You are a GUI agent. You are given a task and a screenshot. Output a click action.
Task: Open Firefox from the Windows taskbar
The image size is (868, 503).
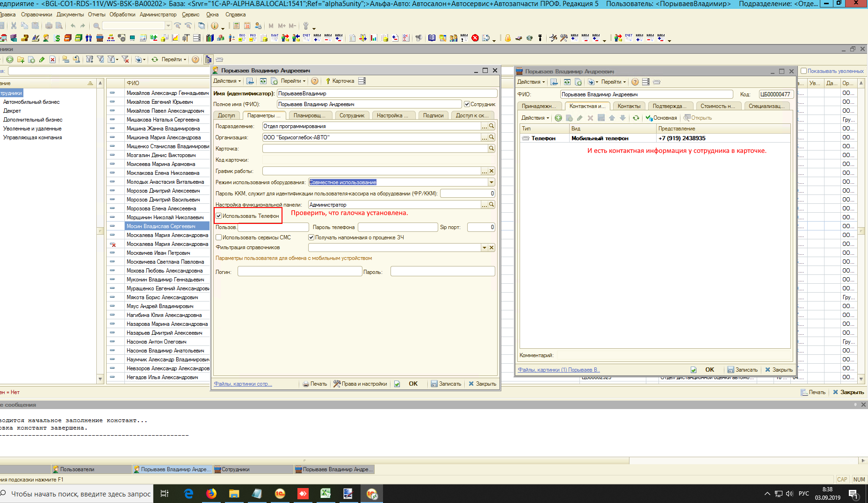[x=211, y=494]
